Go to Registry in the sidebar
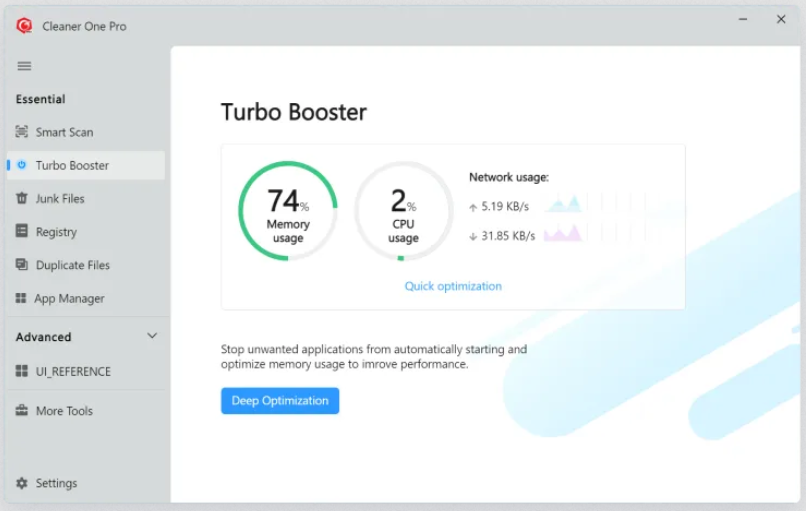The height and width of the screenshot is (511, 806). click(56, 232)
